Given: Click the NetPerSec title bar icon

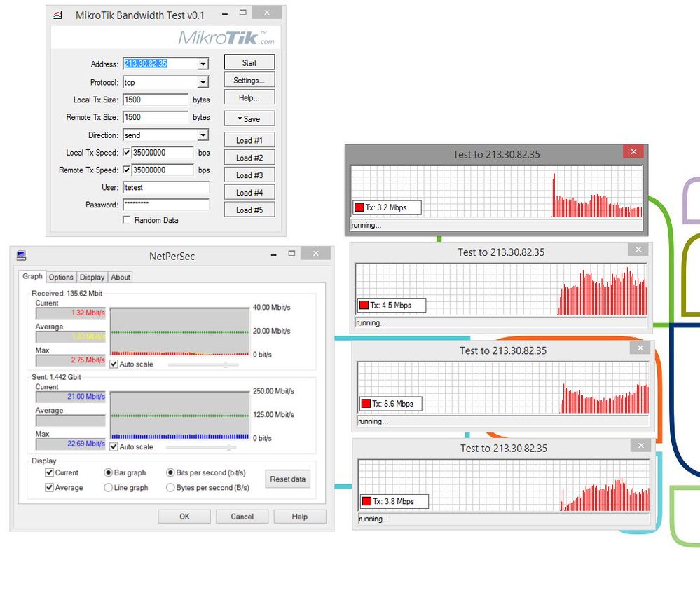Looking at the screenshot, I should (x=22, y=256).
